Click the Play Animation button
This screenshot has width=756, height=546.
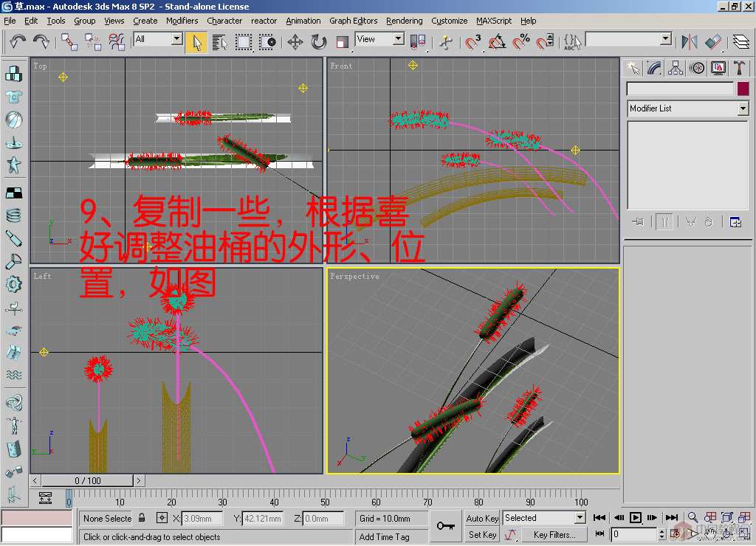click(636, 517)
